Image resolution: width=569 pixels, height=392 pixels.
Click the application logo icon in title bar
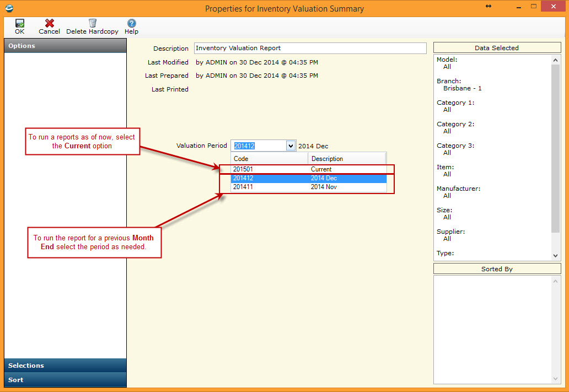pos(9,8)
